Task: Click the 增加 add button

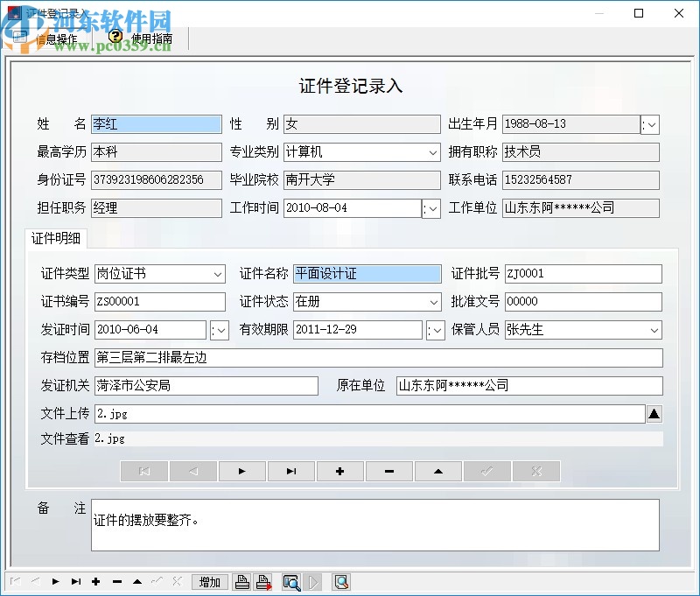Action: click(209, 581)
